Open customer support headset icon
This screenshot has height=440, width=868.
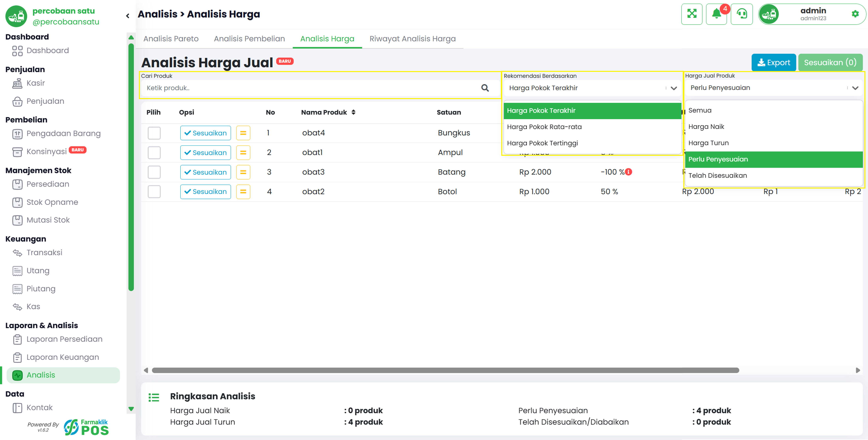click(742, 14)
